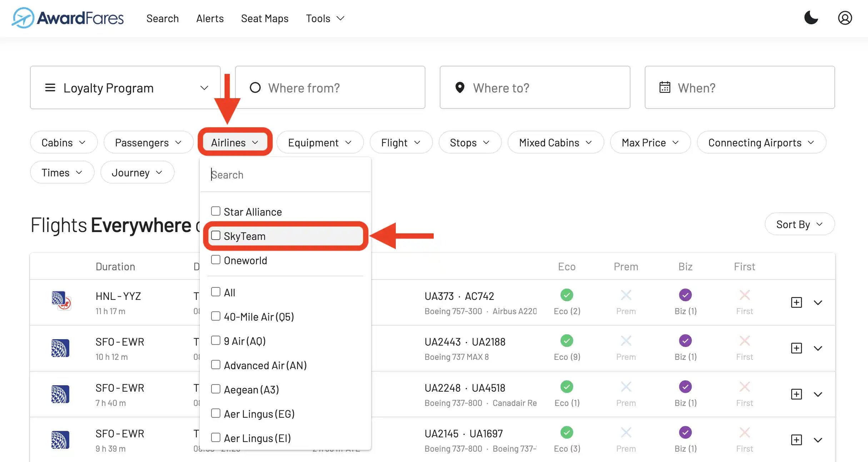Click the United logo on SFO-EWR 10 h 12 m row
The width and height of the screenshot is (868, 462).
coord(60,348)
